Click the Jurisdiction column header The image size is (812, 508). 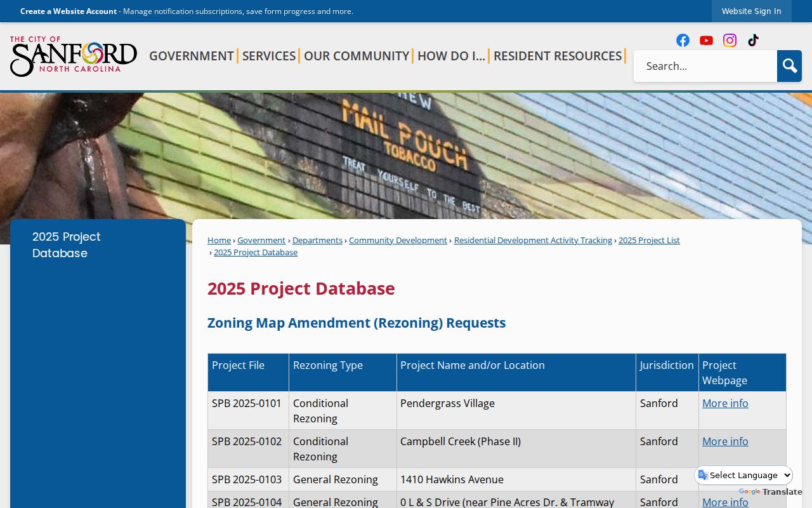[667, 373]
